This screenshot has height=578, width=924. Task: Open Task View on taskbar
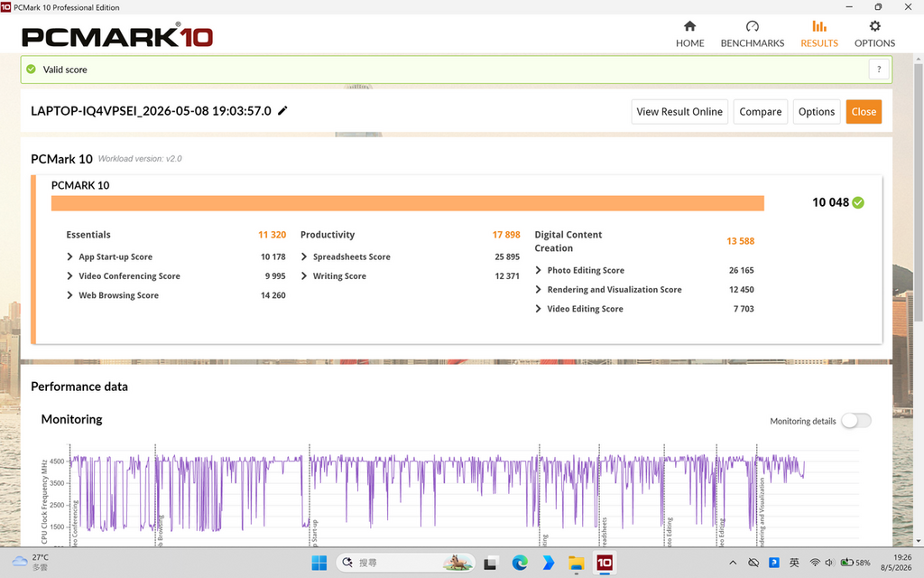tap(490, 564)
